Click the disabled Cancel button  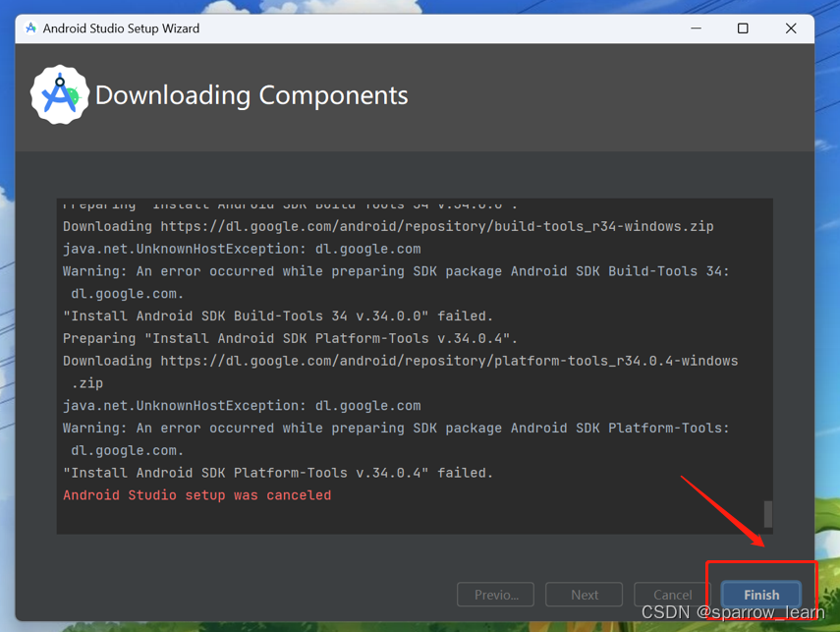672,595
